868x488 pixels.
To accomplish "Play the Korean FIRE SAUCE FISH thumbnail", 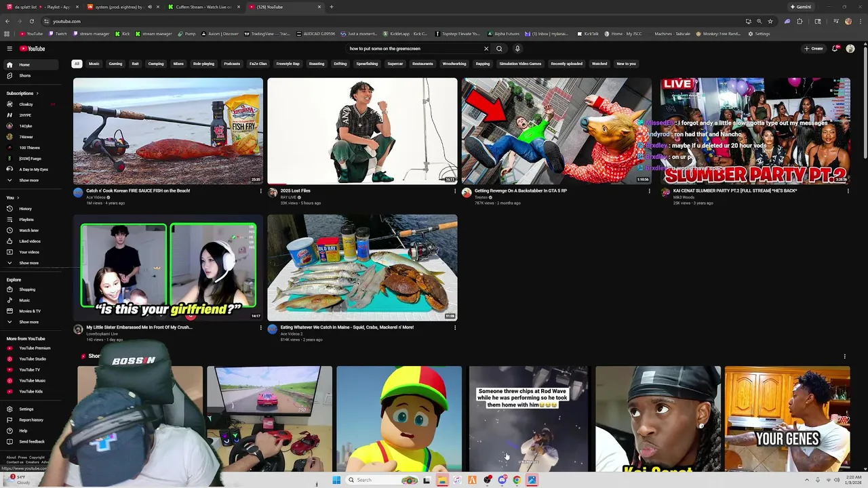I will pos(168,131).
